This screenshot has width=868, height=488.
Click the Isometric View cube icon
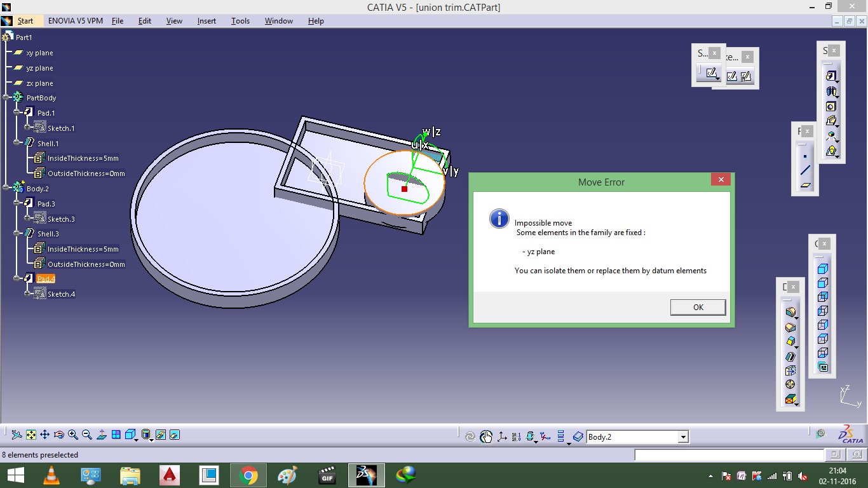(130, 435)
